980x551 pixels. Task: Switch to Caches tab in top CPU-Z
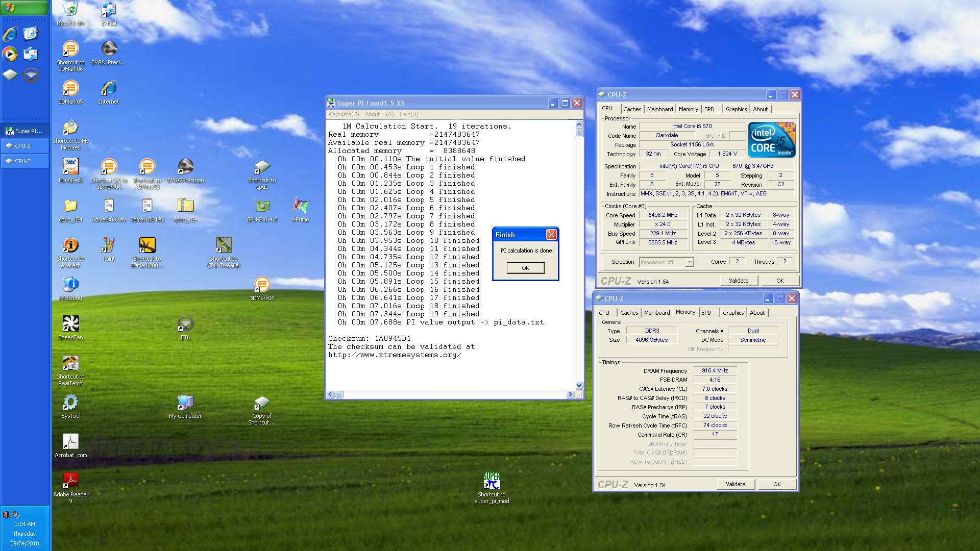pos(632,109)
